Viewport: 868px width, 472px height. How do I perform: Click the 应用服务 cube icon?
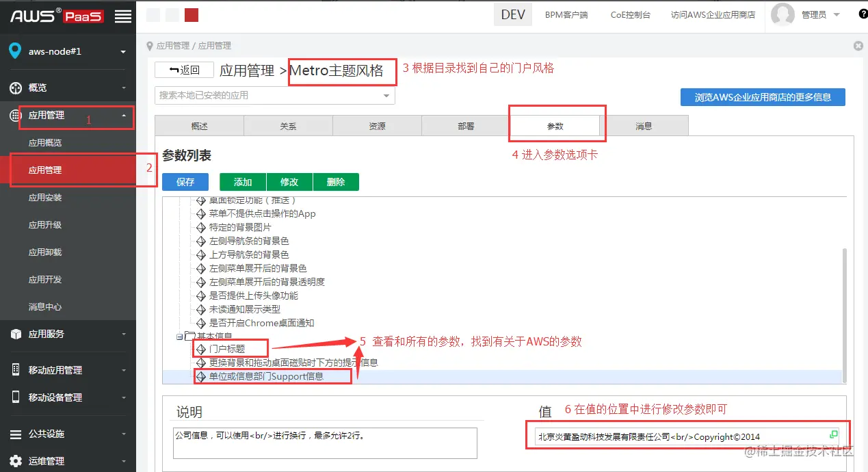click(15, 334)
